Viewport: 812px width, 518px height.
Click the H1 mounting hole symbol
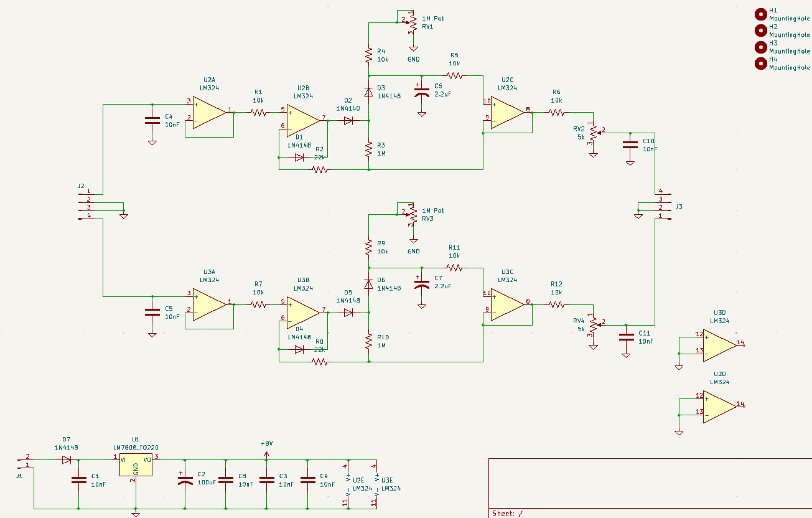(760, 14)
